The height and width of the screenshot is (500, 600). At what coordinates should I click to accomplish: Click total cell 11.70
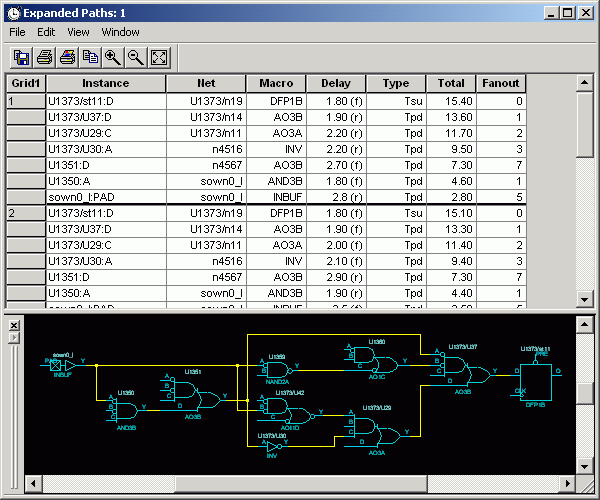tap(451, 134)
